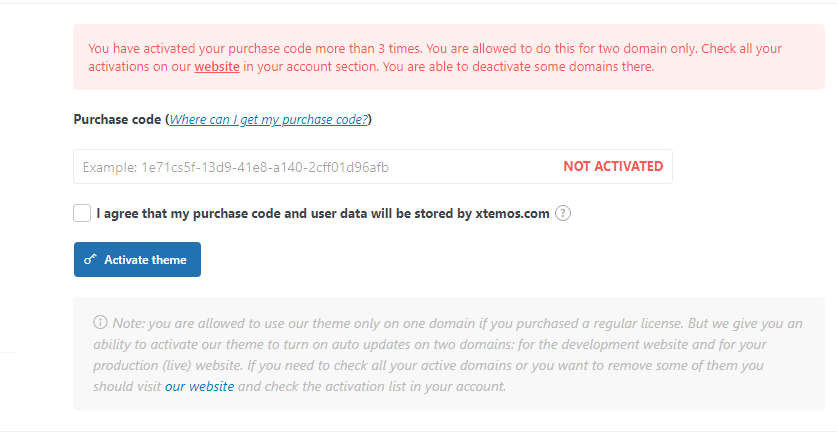Screen dimensions: 837x432
Task: Click the bold 'Purchase code' field label
Action: point(117,120)
